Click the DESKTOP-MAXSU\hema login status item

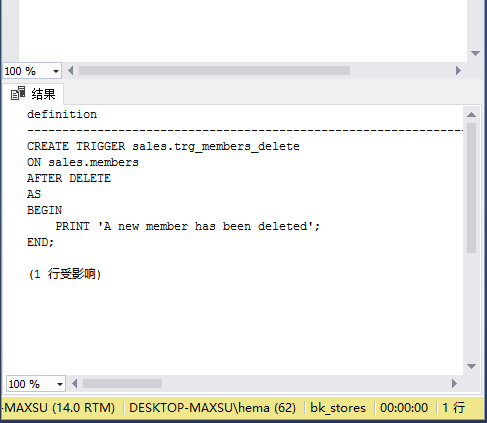212,408
